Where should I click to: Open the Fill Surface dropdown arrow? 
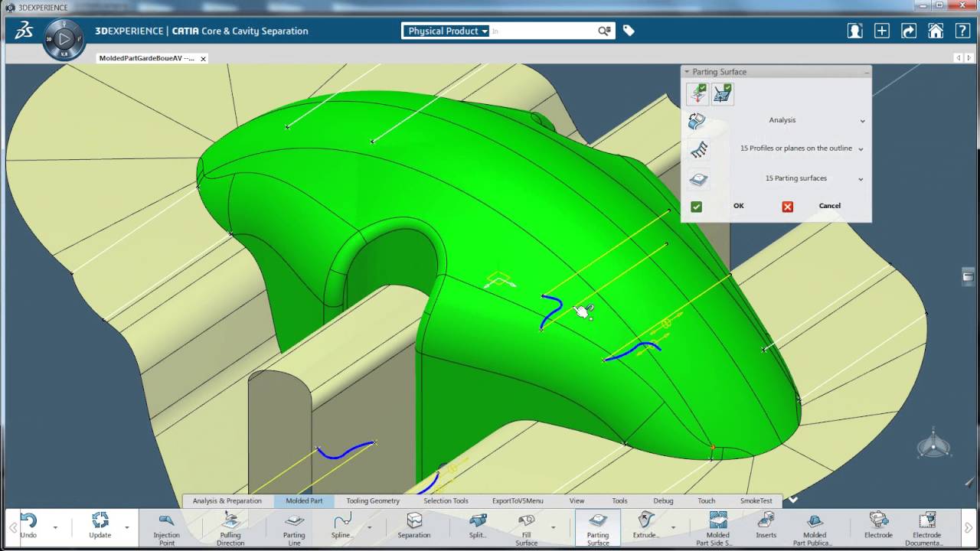point(553,527)
